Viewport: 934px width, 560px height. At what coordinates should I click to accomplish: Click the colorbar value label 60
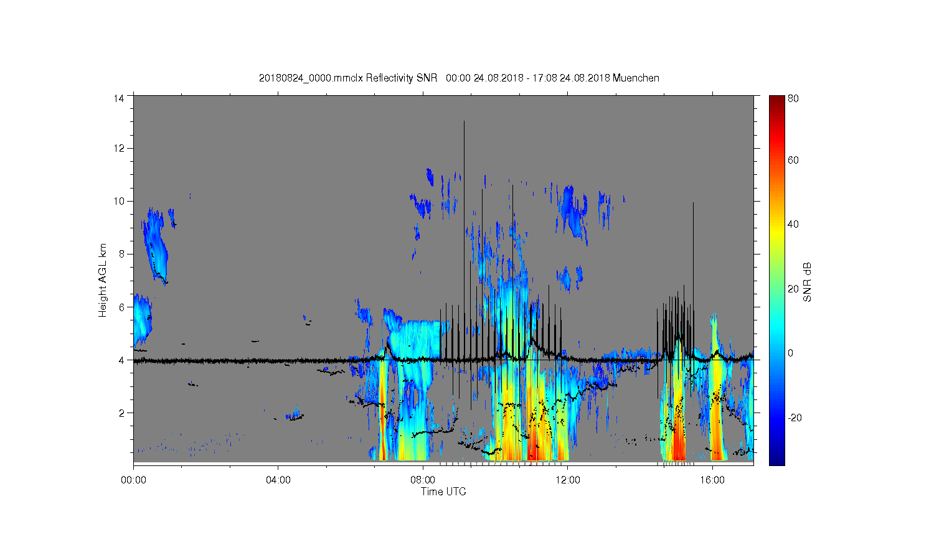click(793, 160)
